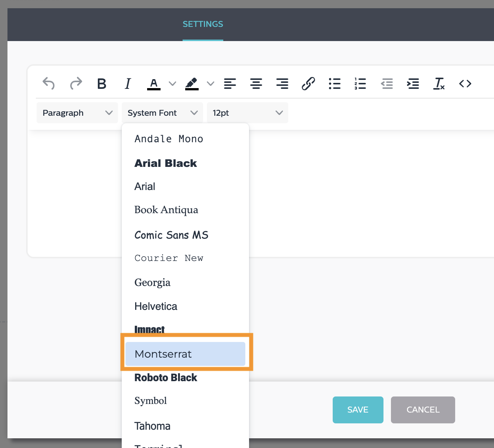Open highlight color picker arrow

pyautogui.click(x=211, y=84)
